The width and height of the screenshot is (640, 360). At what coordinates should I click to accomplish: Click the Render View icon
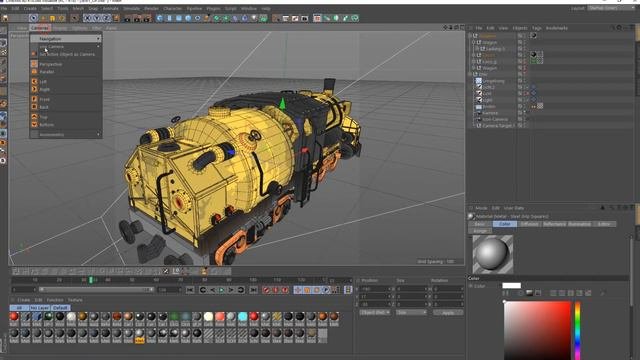click(128, 18)
